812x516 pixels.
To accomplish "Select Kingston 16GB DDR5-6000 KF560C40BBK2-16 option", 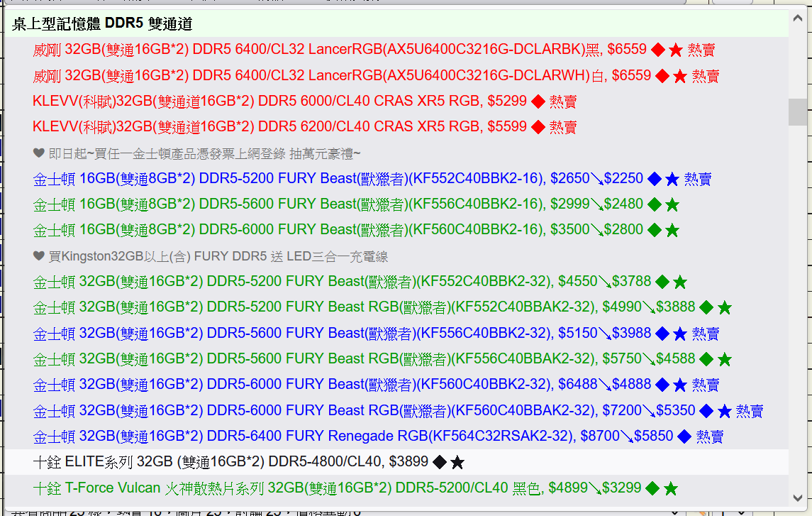I will pos(396,230).
